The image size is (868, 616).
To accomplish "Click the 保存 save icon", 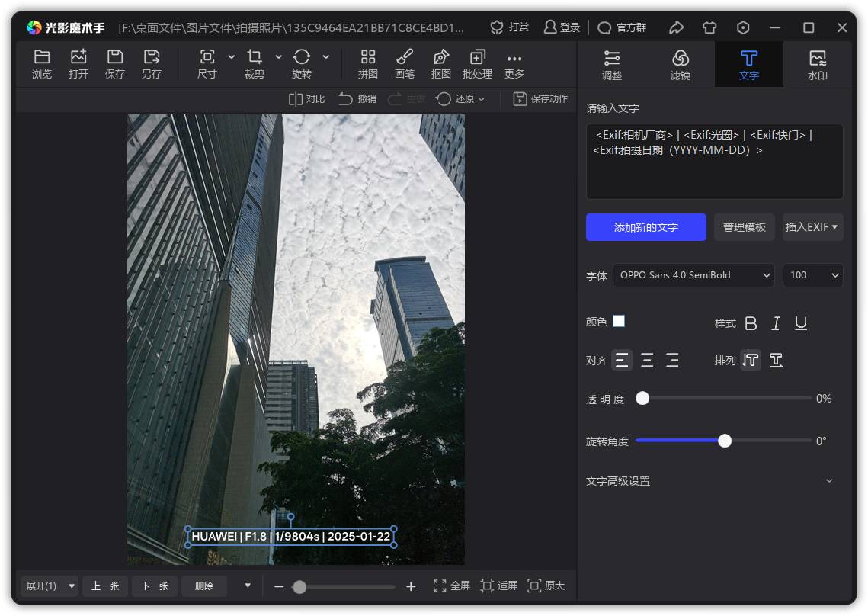I will point(115,57).
